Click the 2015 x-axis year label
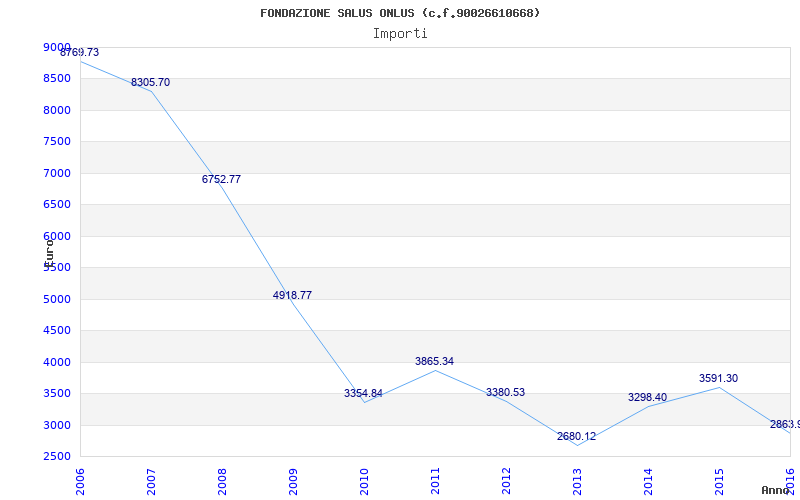 [x=718, y=481]
